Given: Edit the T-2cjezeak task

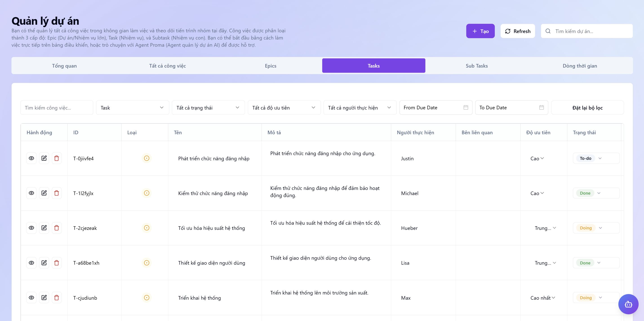Looking at the screenshot, I should pos(44,228).
